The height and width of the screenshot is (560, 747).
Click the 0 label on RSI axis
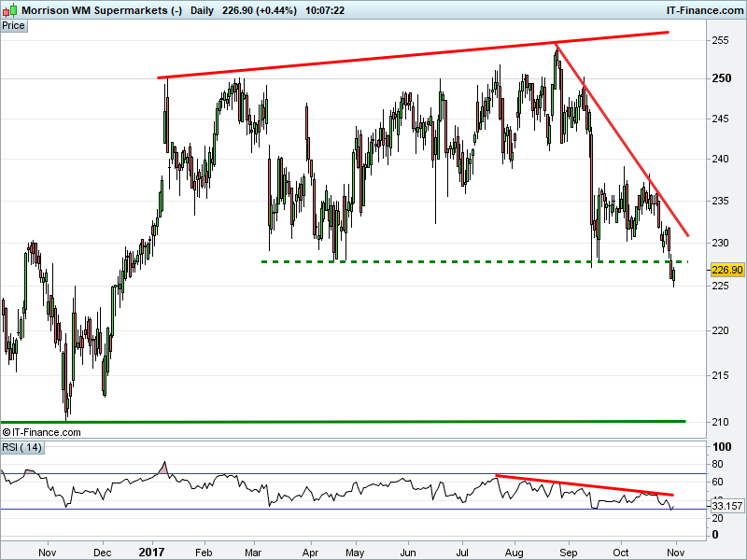715,535
